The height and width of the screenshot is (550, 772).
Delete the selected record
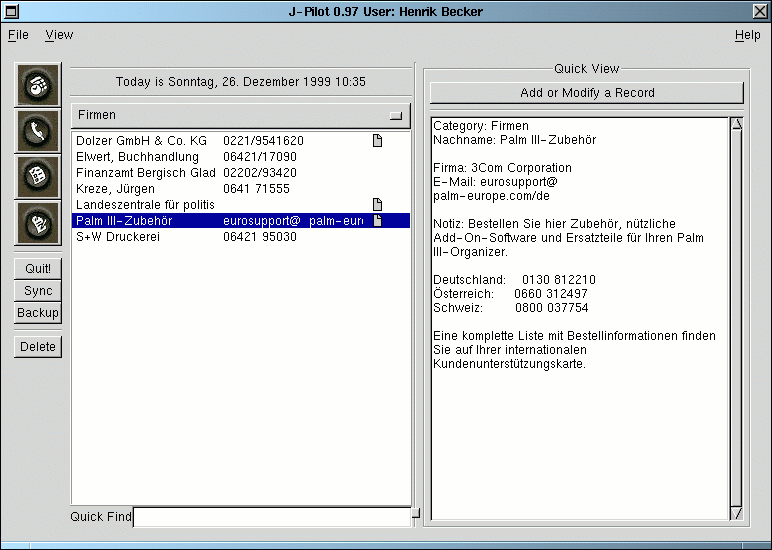pos(38,347)
